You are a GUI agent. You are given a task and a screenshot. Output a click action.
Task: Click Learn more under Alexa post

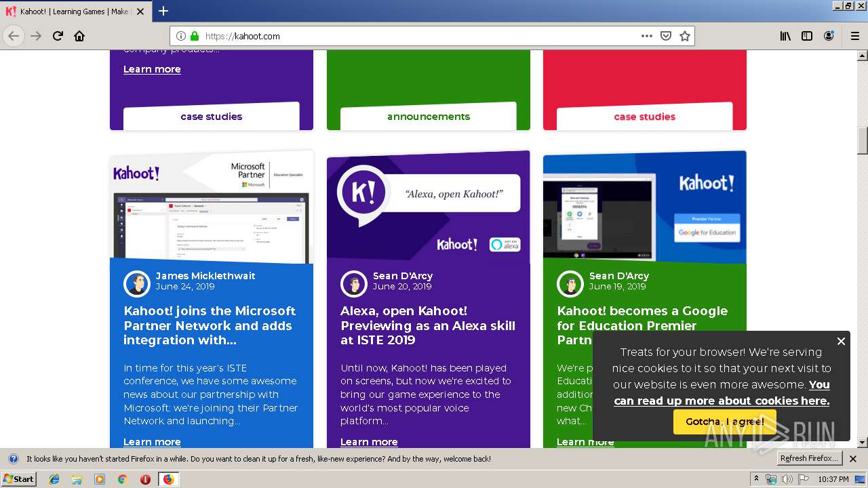pos(369,442)
